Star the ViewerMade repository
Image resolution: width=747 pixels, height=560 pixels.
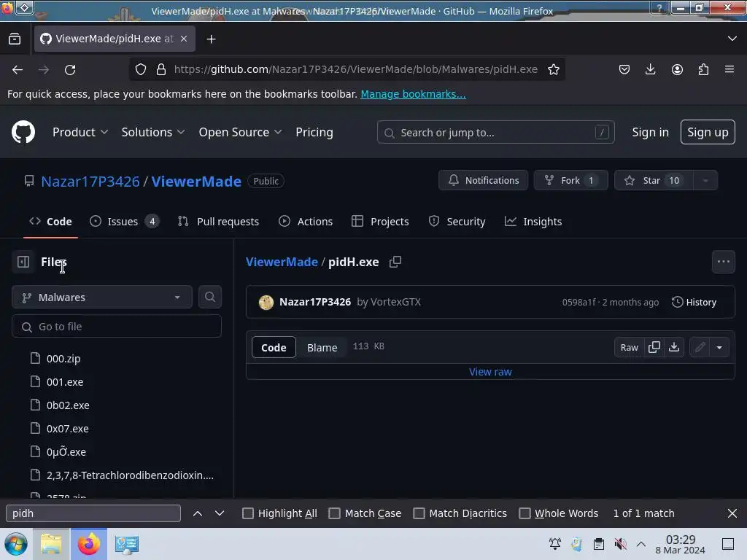(654, 181)
